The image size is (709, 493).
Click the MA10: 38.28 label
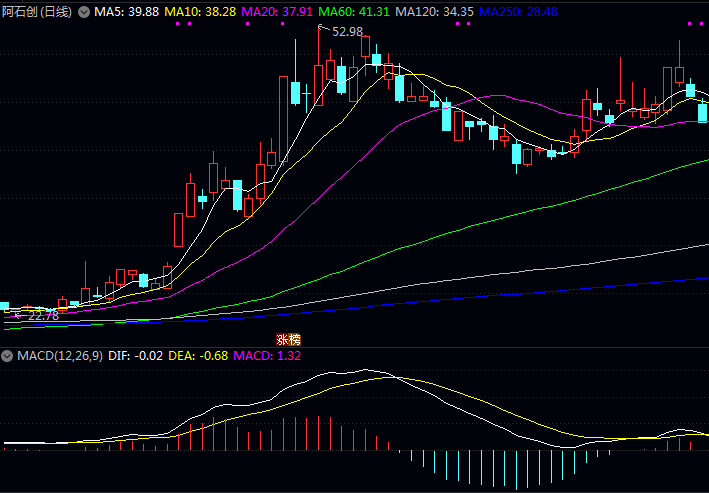click(200, 12)
